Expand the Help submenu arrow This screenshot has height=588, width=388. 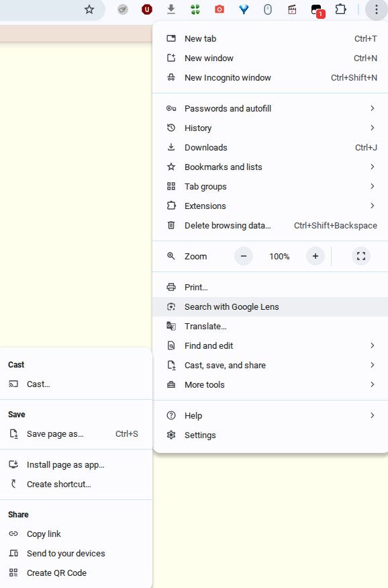click(373, 415)
